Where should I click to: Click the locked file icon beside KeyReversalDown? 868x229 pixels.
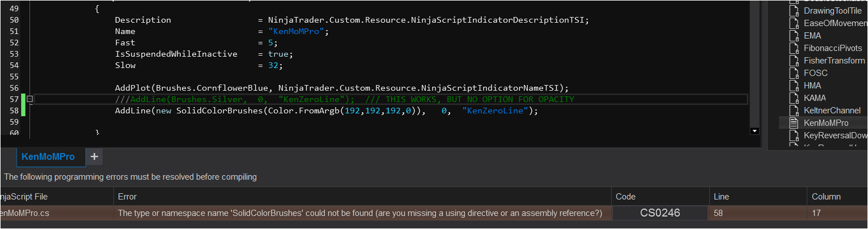click(793, 135)
